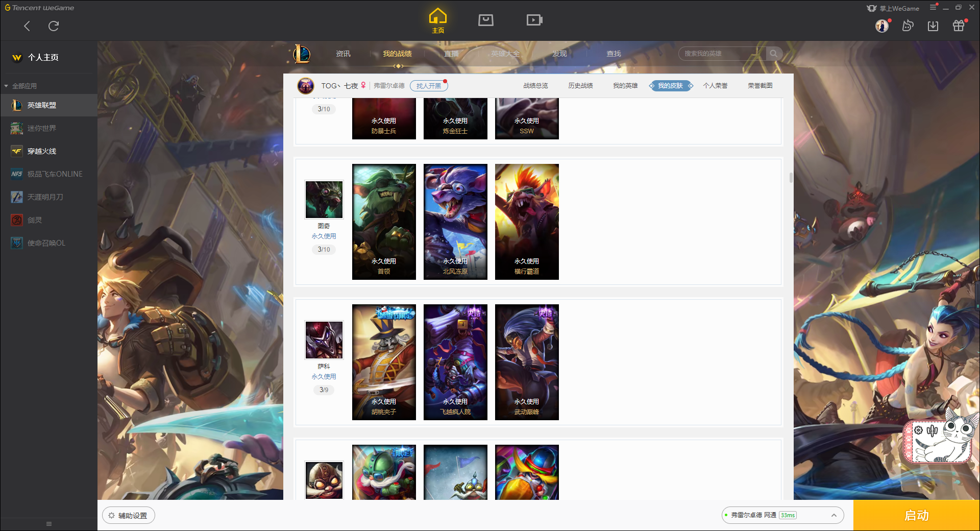Open the store bag icon in the top bar
This screenshot has width=980, height=531.
click(x=486, y=20)
